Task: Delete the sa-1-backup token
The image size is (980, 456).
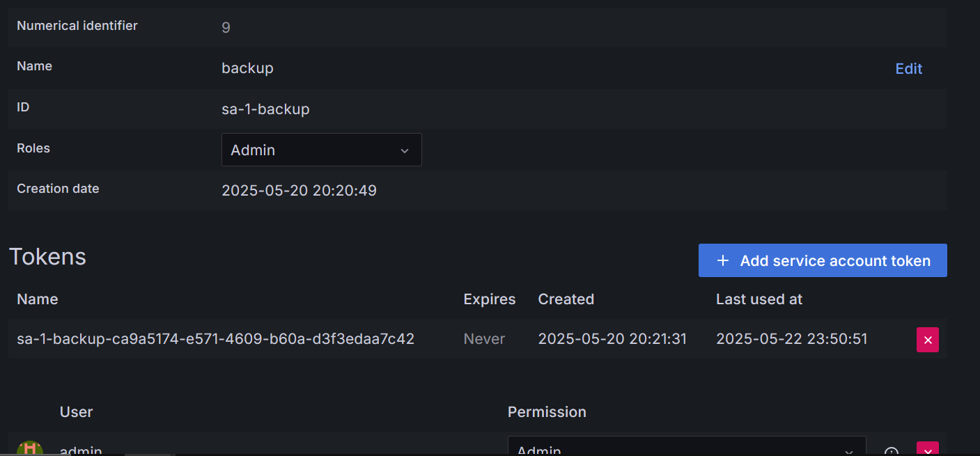Action: pyautogui.click(x=927, y=340)
